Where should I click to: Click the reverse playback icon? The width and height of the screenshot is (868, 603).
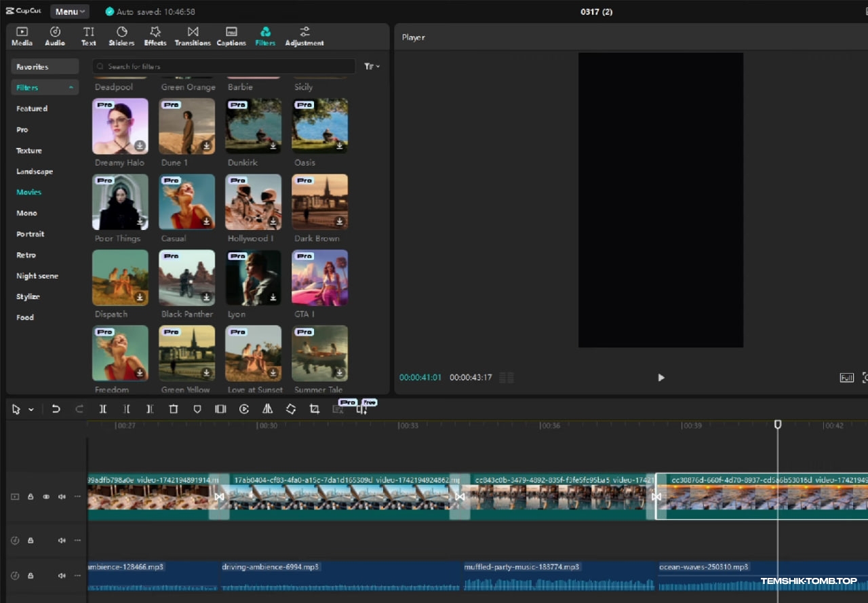pos(244,409)
